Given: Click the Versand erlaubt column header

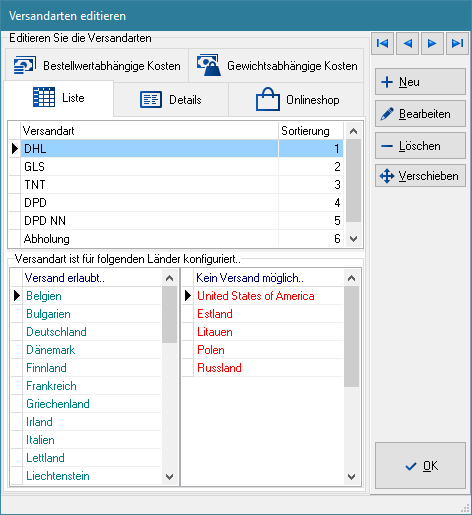Looking at the screenshot, I should [92, 278].
